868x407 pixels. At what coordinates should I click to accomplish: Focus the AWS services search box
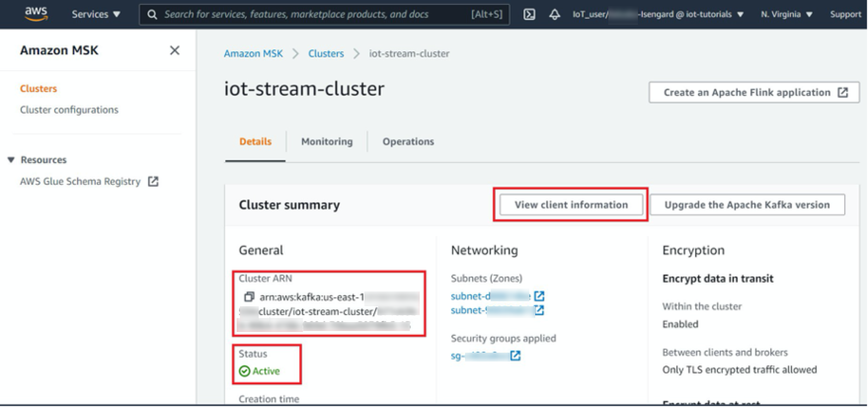324,14
